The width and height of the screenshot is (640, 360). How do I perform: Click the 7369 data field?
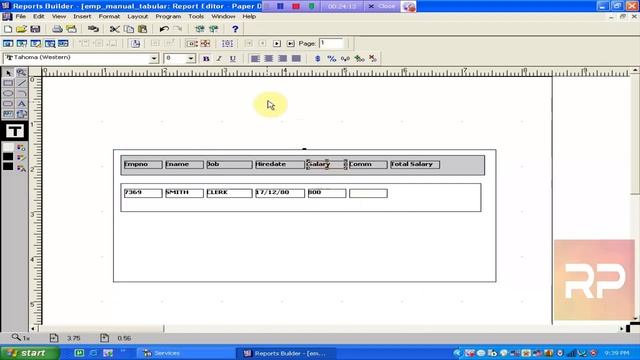pyautogui.click(x=143, y=193)
